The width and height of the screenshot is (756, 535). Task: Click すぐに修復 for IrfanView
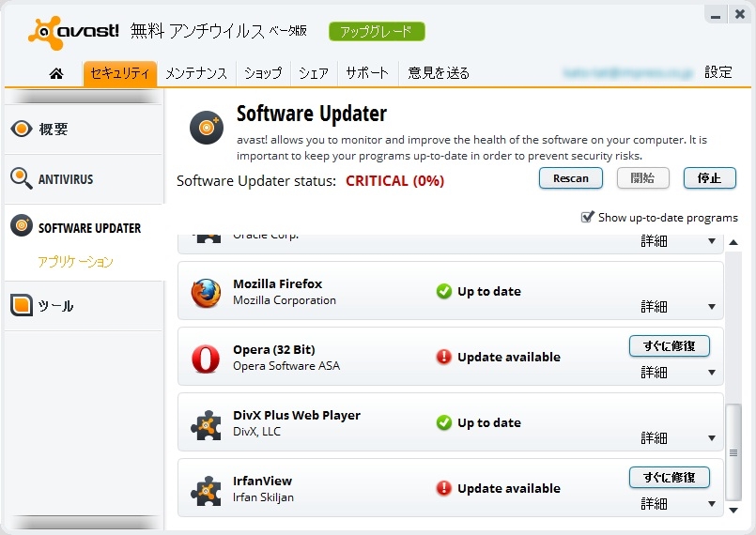[x=670, y=477]
